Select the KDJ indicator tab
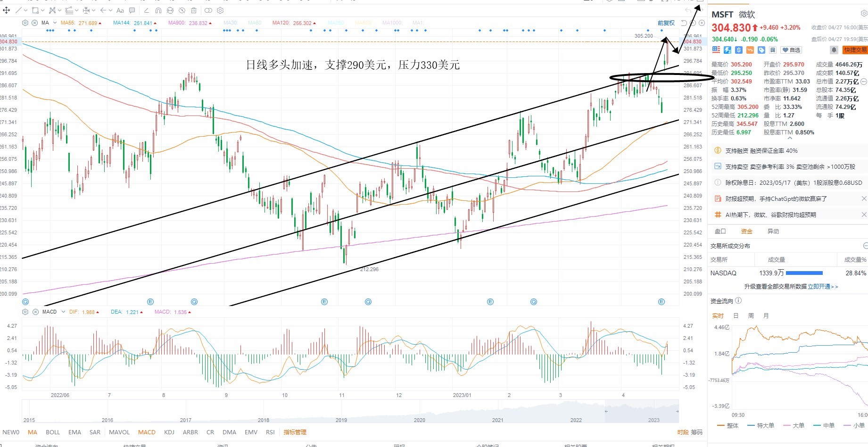This screenshot has height=447, width=868. [169, 432]
